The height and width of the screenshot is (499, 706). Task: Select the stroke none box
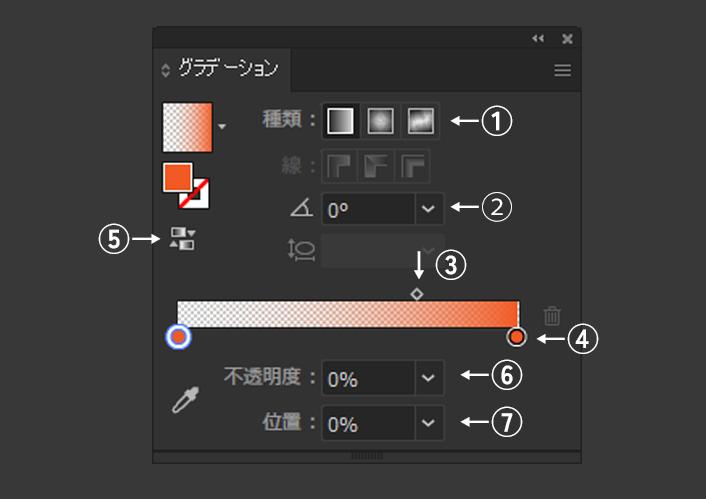click(x=195, y=194)
